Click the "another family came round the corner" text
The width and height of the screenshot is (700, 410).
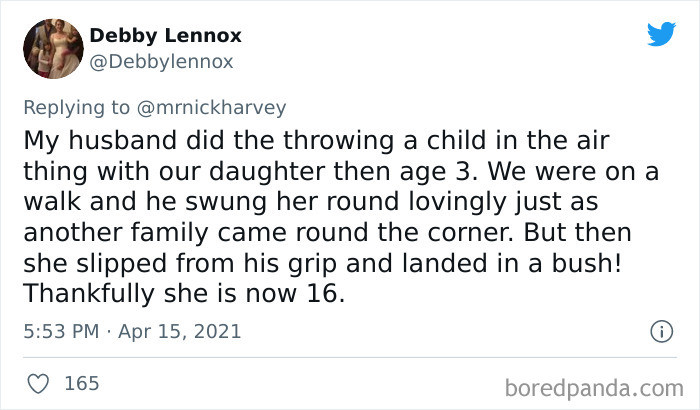(268, 233)
